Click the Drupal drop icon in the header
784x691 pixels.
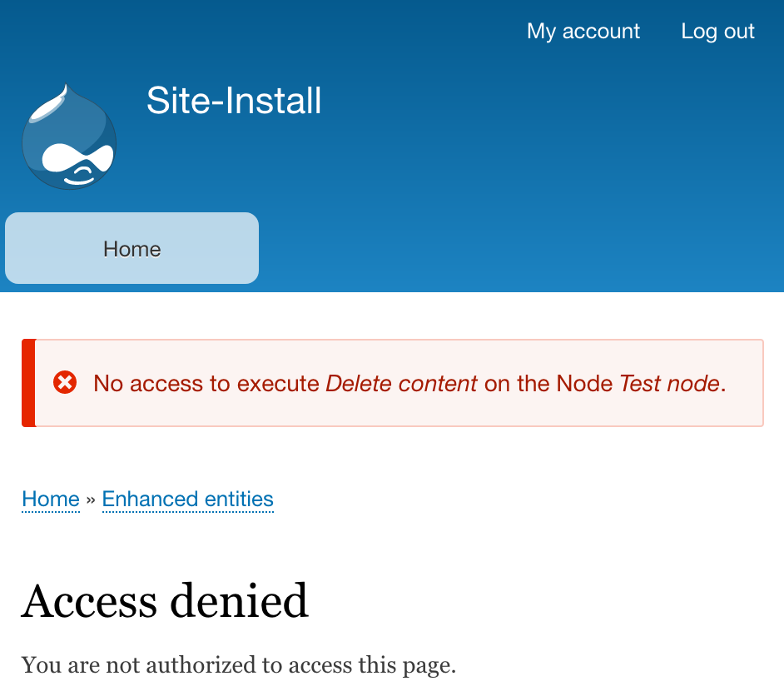tap(70, 136)
